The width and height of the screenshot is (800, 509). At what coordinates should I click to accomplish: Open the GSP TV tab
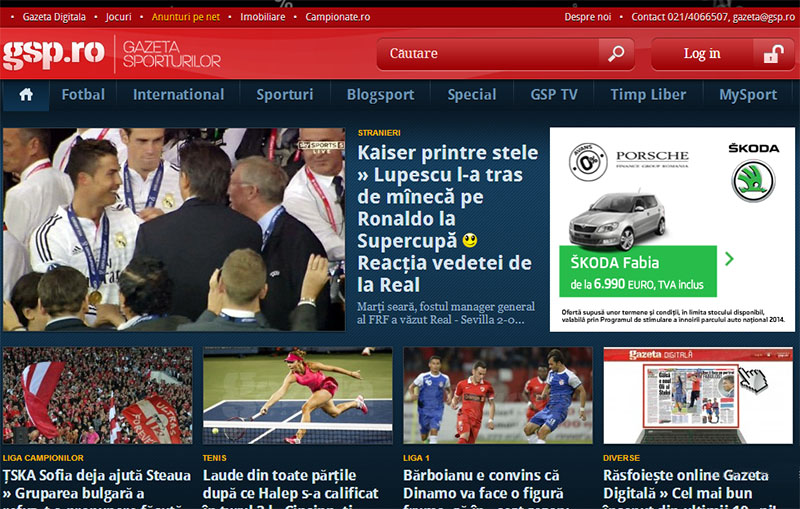point(554,95)
